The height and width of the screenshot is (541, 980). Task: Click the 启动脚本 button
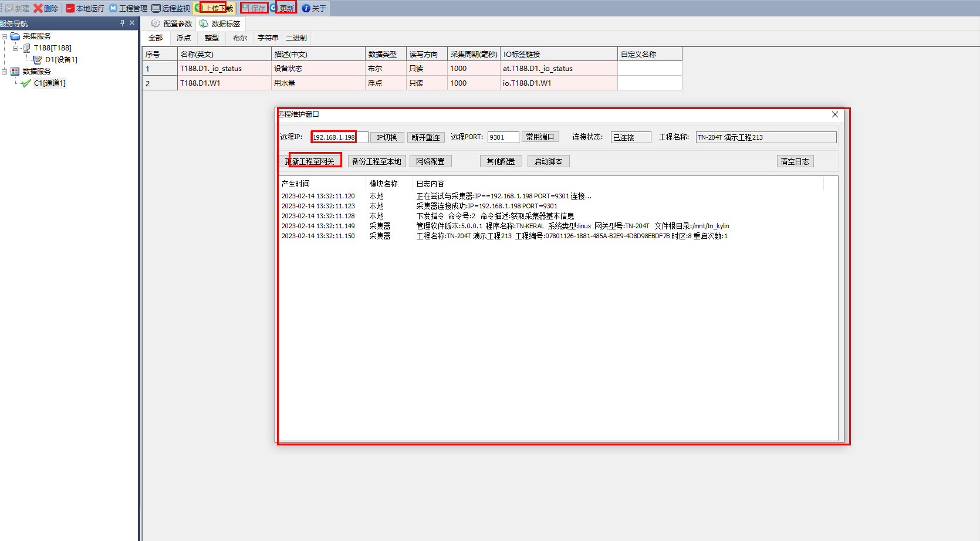[549, 161]
